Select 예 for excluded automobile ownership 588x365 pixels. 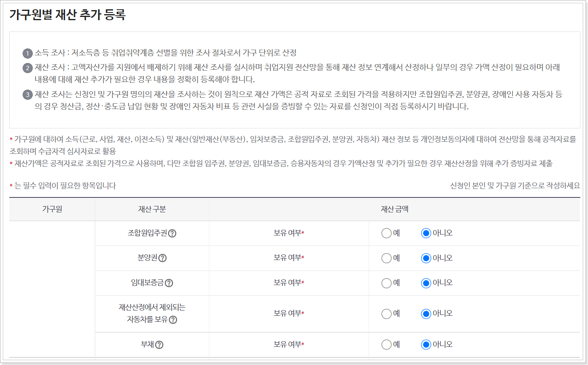click(x=386, y=313)
